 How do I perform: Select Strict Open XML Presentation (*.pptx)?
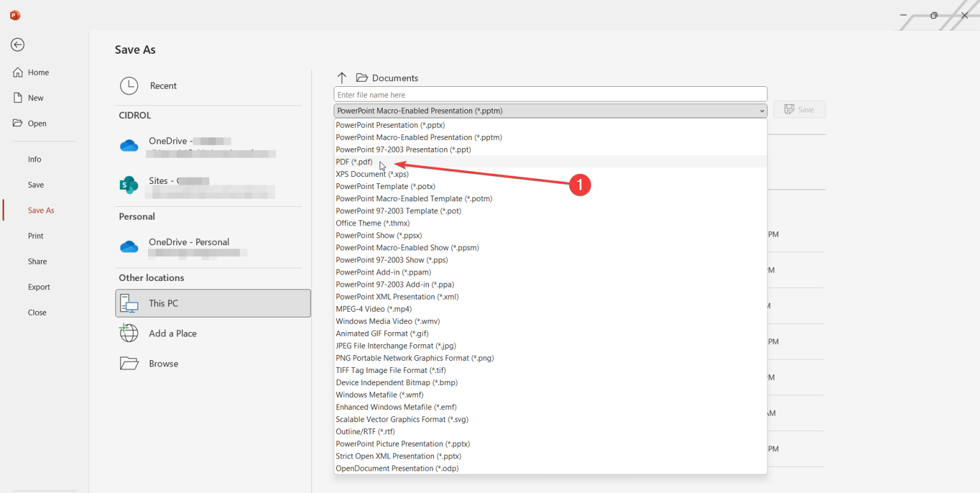550,456
